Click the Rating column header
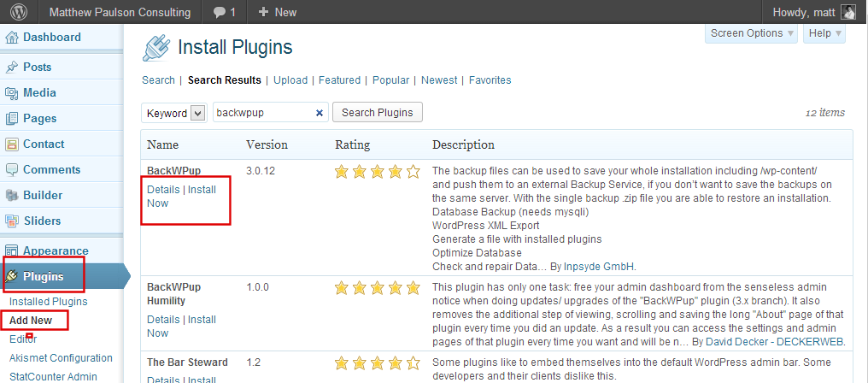Screen dimensions: 868x383 tap(353, 145)
